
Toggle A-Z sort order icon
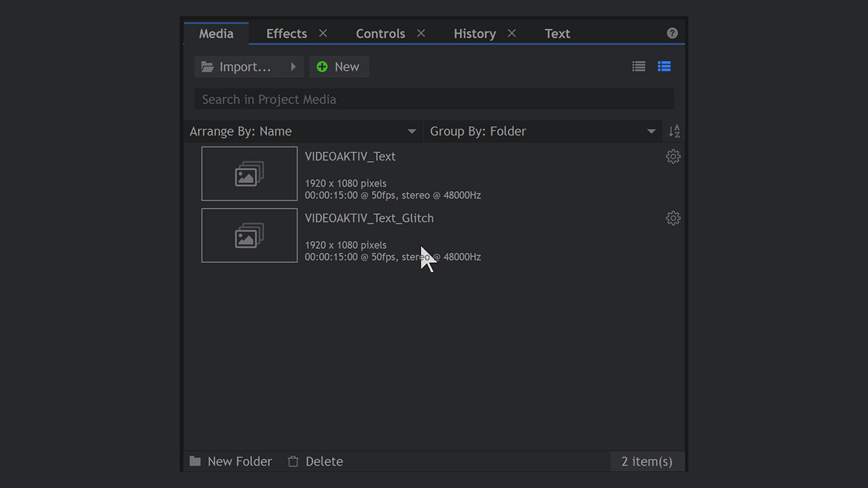tap(674, 131)
